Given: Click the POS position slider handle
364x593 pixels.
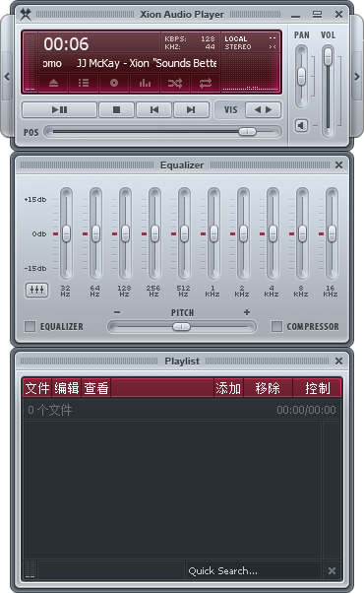Looking at the screenshot, I should click(248, 132).
